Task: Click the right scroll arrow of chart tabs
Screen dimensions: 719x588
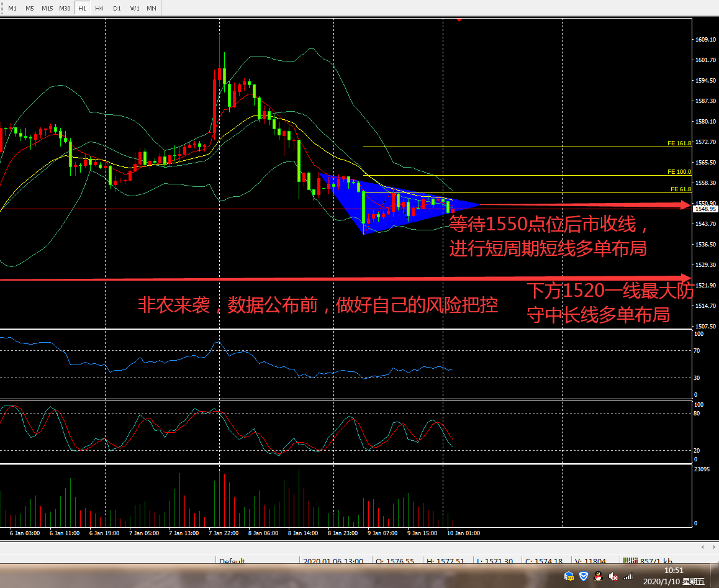Action: [714, 547]
